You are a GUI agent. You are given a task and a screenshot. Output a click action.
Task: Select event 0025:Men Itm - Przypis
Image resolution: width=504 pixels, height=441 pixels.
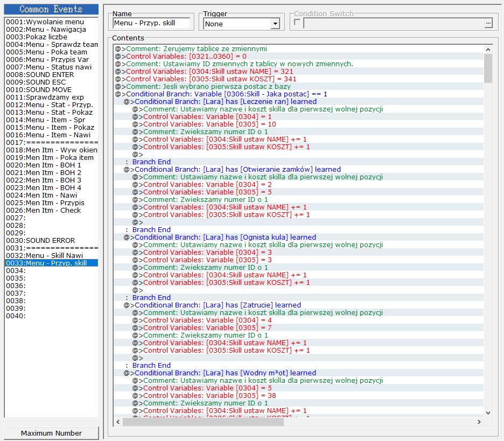(52, 203)
